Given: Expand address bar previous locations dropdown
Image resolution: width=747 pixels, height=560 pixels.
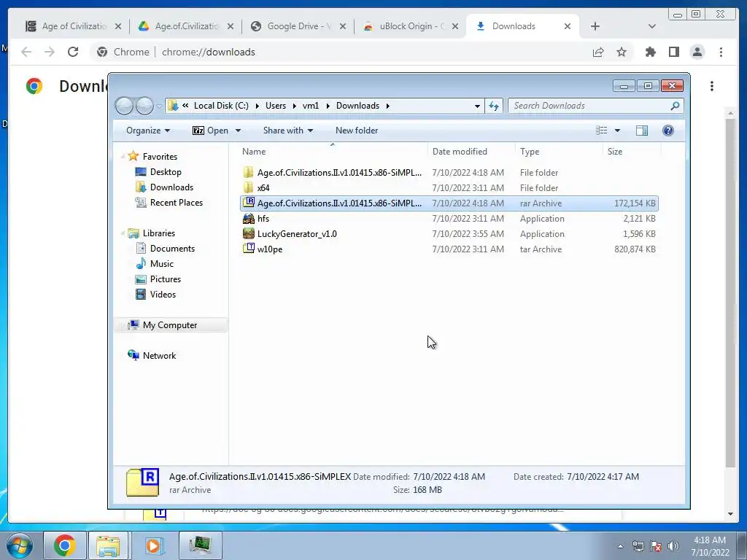Looking at the screenshot, I should click(x=477, y=106).
